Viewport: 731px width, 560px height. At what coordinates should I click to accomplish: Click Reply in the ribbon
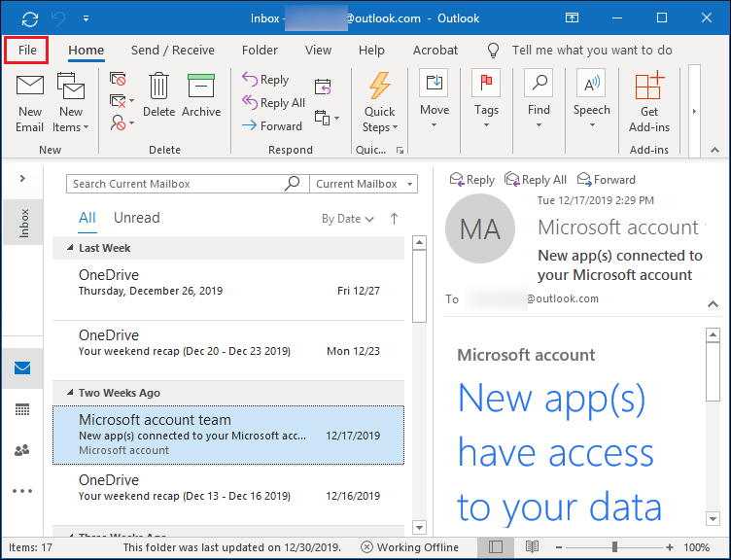tap(265, 80)
